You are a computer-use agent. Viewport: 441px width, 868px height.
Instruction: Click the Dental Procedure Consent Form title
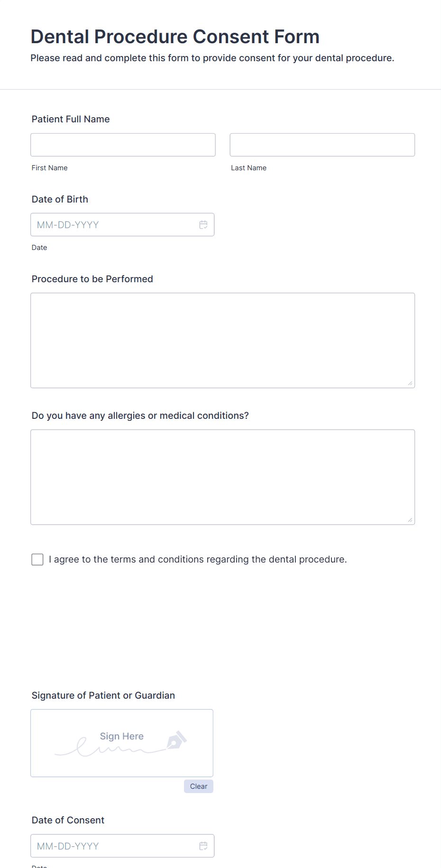tap(175, 37)
